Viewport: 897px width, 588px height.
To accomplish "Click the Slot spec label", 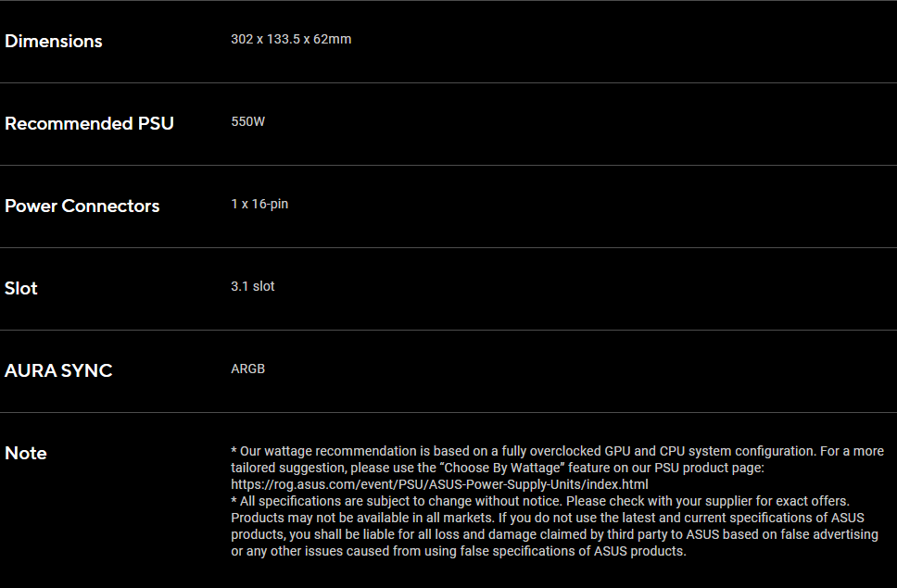I will (21, 288).
